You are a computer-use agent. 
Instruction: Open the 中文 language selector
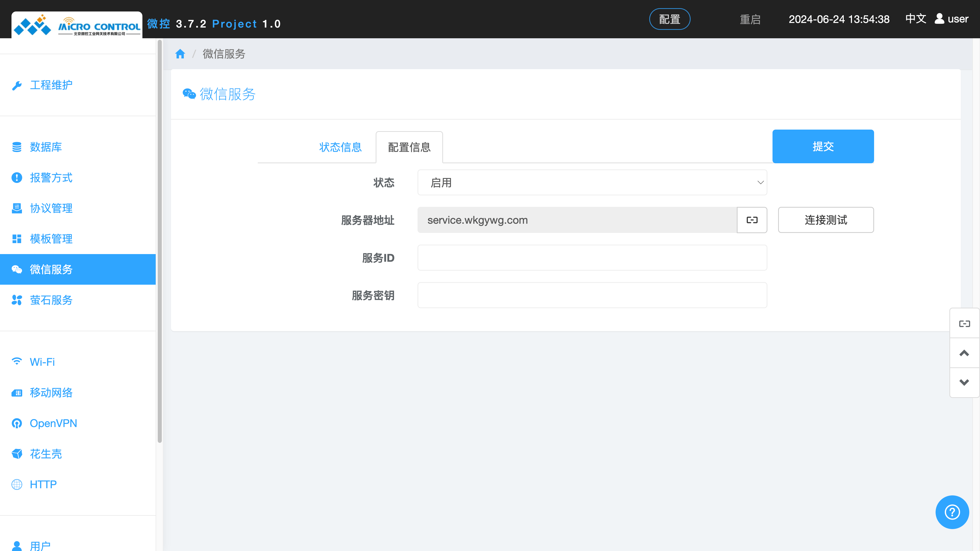(x=915, y=19)
